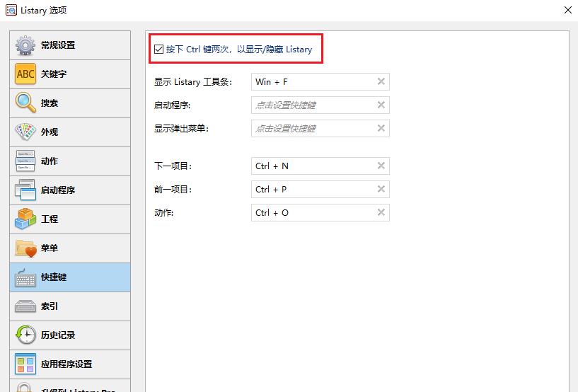Viewport: 578px width, 392px height.
Task: Click the 显示弹出菜单 label
Action: pyautogui.click(x=181, y=129)
